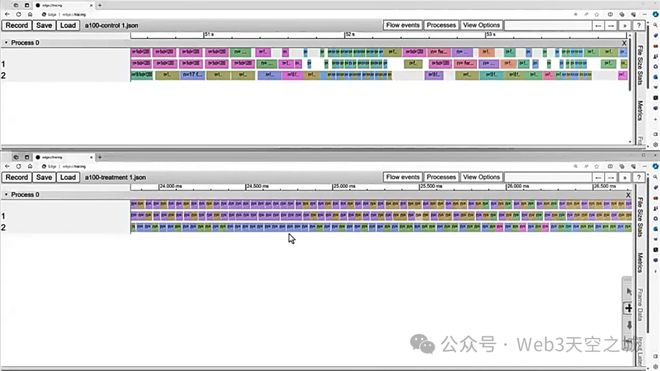
Task: Close the Process 0 track in the upper trace
Action: (x=624, y=43)
